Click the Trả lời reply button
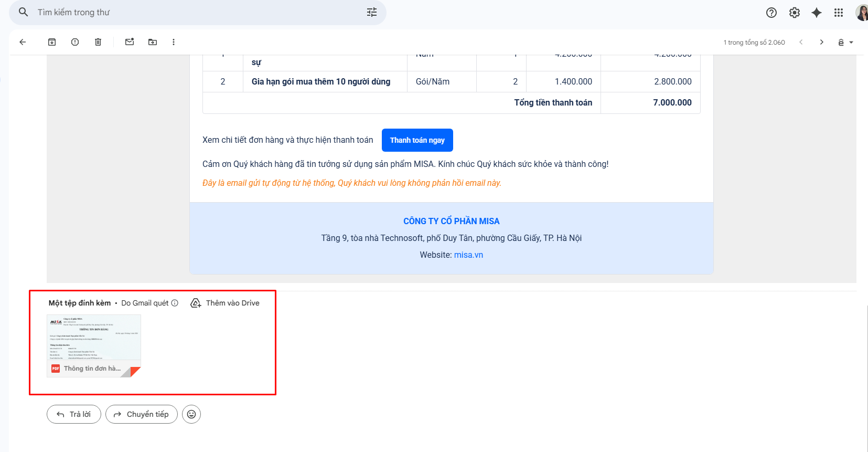Screen dimensions: 868x452 (74, 414)
